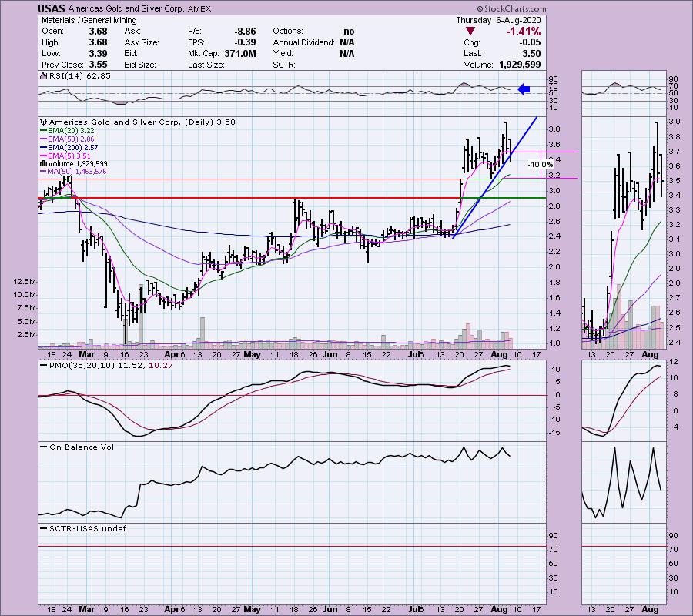This screenshot has width=693, height=616.
Task: Click the Last price value 3.50
Action: coord(531,53)
